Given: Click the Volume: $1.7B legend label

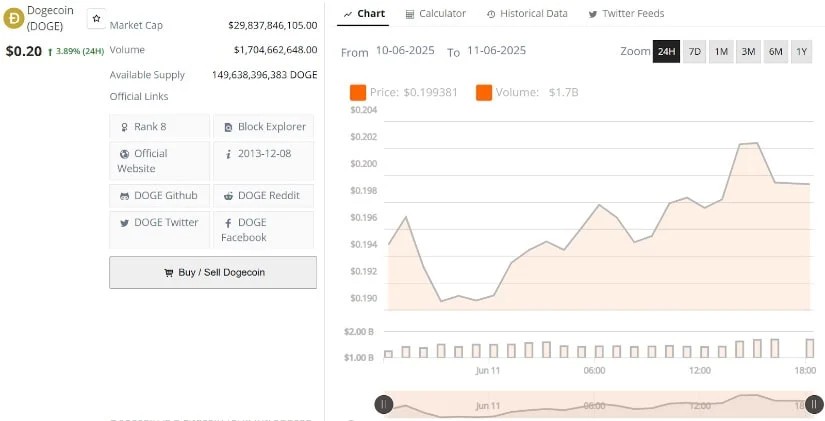Looking at the screenshot, I should tap(537, 93).
